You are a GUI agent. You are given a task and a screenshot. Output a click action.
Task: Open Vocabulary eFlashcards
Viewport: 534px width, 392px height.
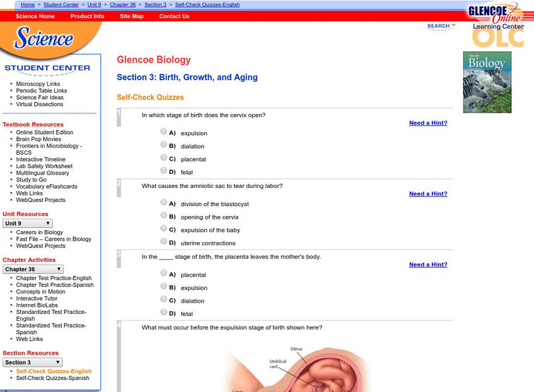47,187
